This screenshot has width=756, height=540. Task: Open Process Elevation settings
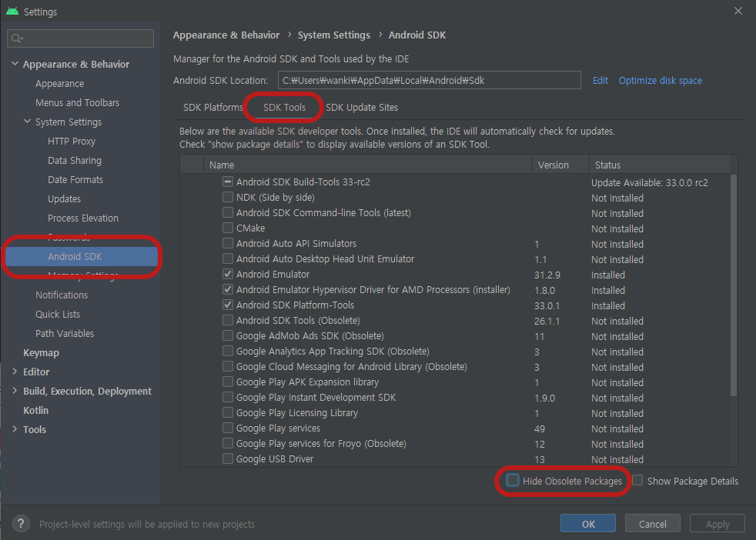pyautogui.click(x=83, y=218)
